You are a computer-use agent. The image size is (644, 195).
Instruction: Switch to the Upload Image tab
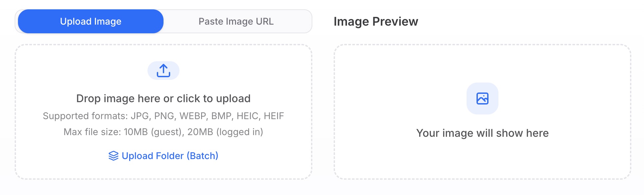[x=91, y=21]
